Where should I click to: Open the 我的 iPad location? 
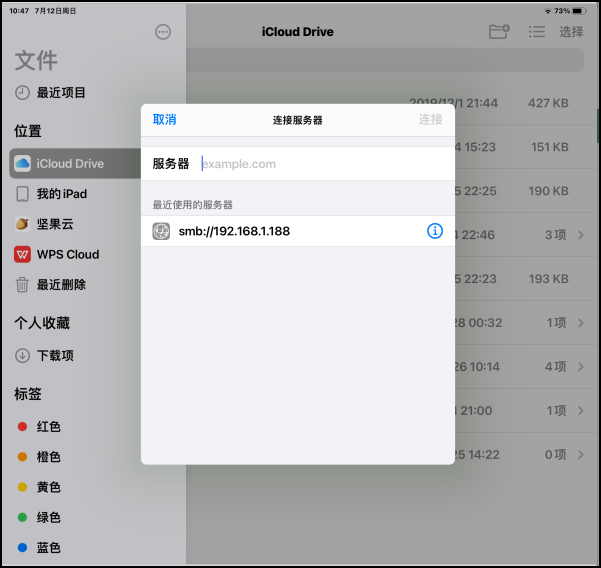[x=61, y=194]
